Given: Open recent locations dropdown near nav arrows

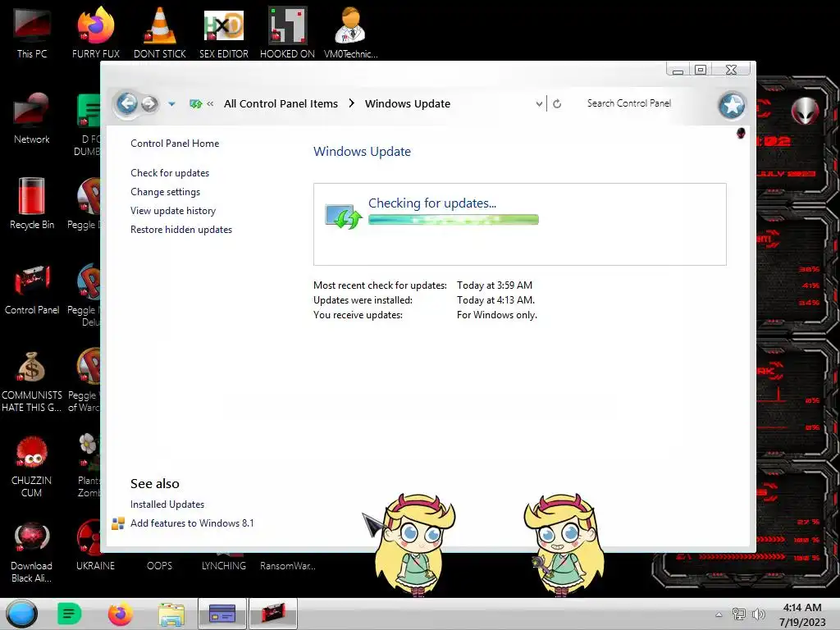Looking at the screenshot, I should point(171,104).
